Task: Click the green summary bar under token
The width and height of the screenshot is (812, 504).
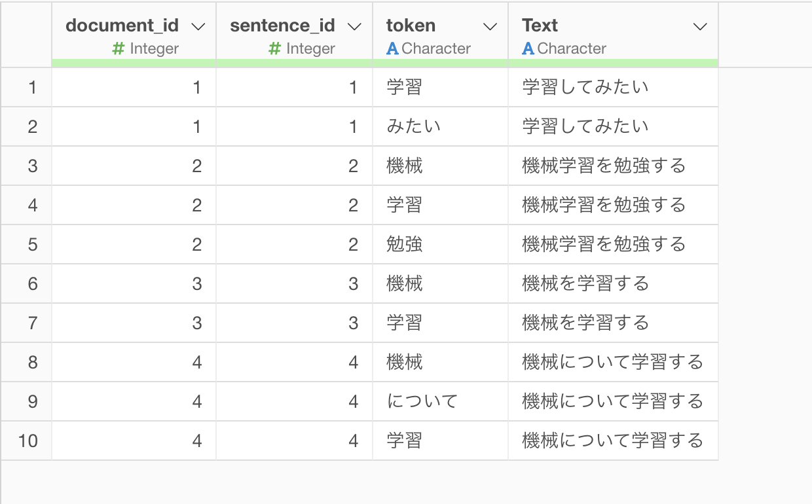Action: (440, 63)
